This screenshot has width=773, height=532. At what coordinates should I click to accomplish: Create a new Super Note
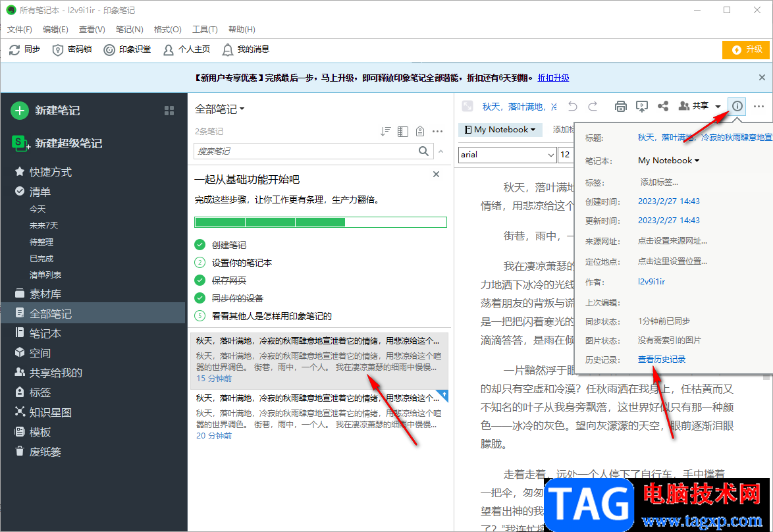[x=57, y=143]
